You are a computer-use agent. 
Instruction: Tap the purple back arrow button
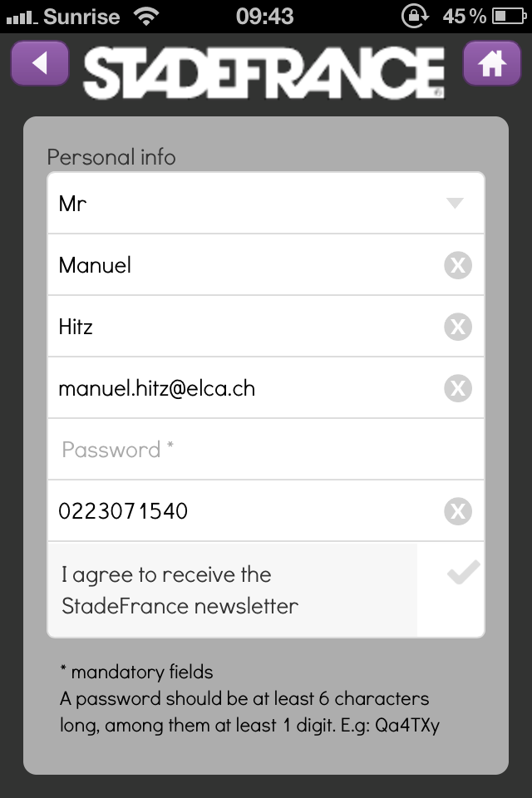tap(40, 64)
